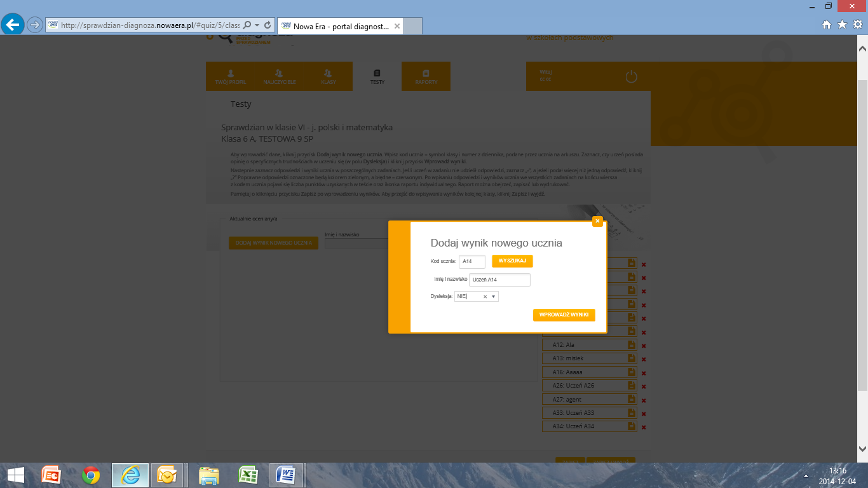
Task: Focus the Imię i nazwisko field in dialog
Action: (499, 280)
